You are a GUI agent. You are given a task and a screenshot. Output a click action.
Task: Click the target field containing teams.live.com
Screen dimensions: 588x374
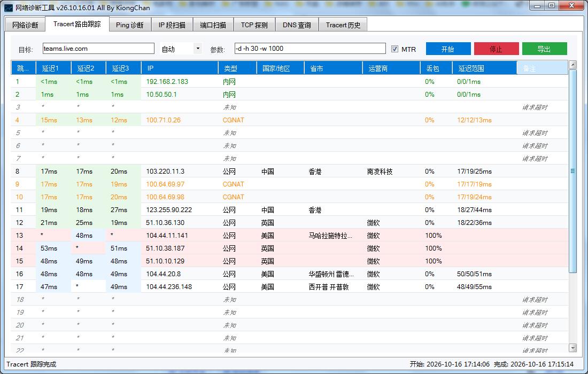[x=98, y=49]
